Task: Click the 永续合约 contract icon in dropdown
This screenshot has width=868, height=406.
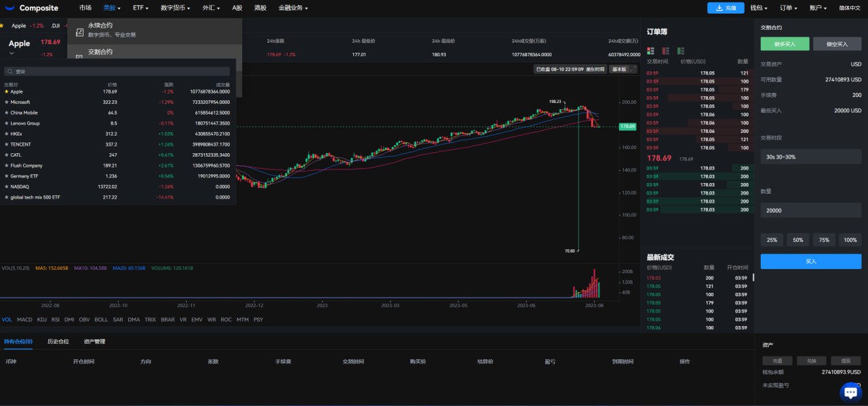Action: tap(79, 32)
